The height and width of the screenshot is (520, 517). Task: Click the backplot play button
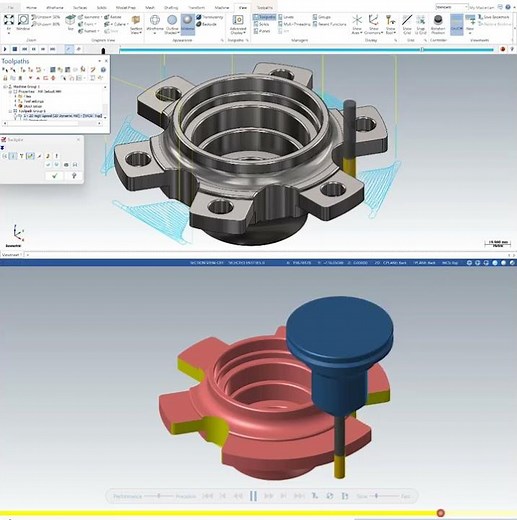click(x=5, y=49)
